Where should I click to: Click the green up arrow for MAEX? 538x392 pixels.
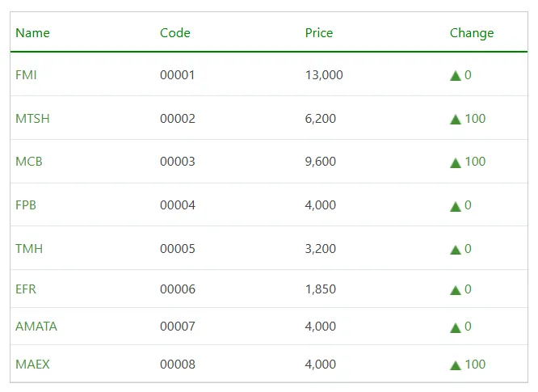pyautogui.click(x=456, y=365)
